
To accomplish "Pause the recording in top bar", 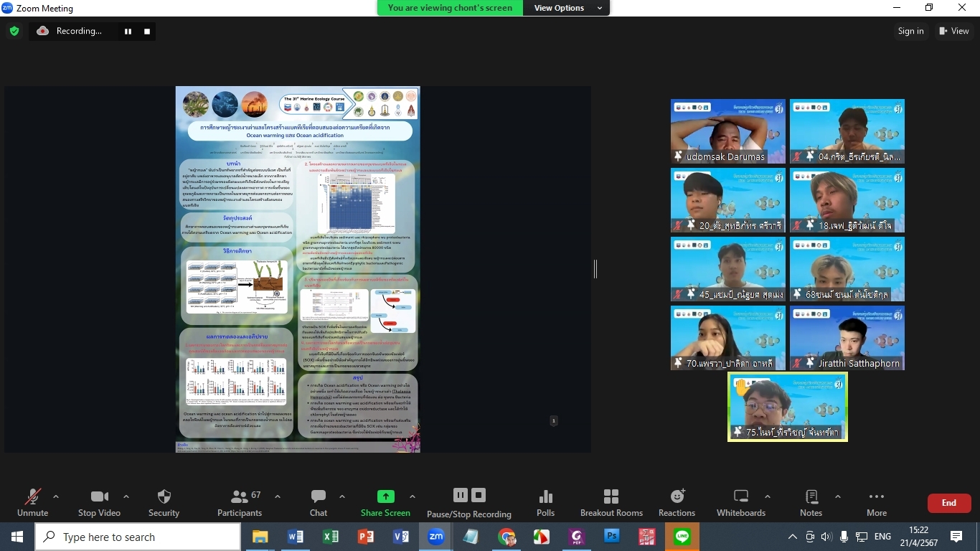I will pos(128,31).
